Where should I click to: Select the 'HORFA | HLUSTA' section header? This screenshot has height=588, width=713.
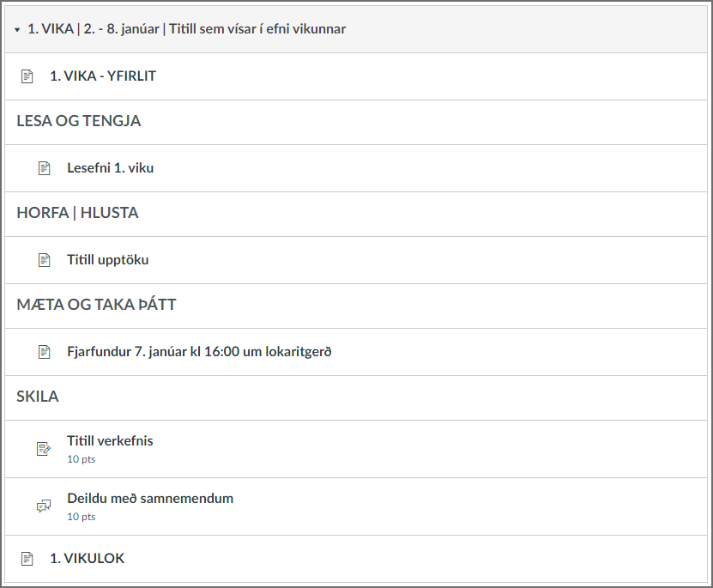point(77,213)
